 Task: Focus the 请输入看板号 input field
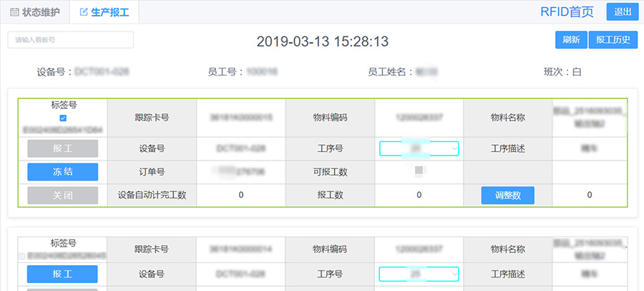click(x=71, y=40)
